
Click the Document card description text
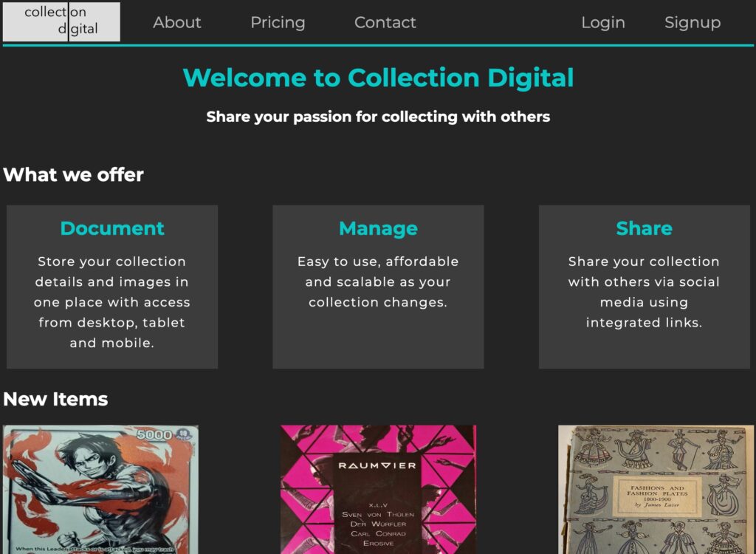pyautogui.click(x=112, y=302)
